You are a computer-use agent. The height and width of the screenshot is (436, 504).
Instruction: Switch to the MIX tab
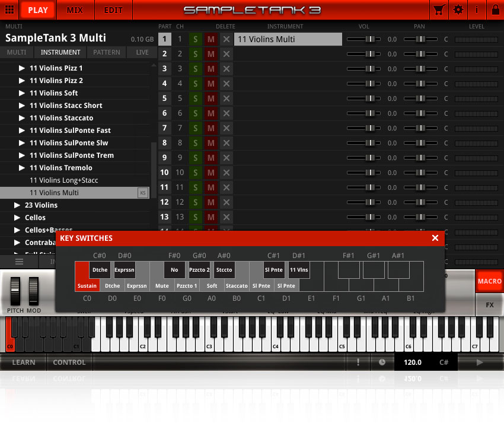click(75, 10)
